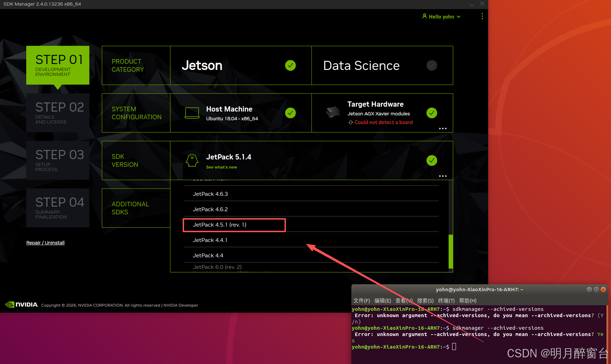
Task: Open Target Hardware more options dots
Action: 443,128
